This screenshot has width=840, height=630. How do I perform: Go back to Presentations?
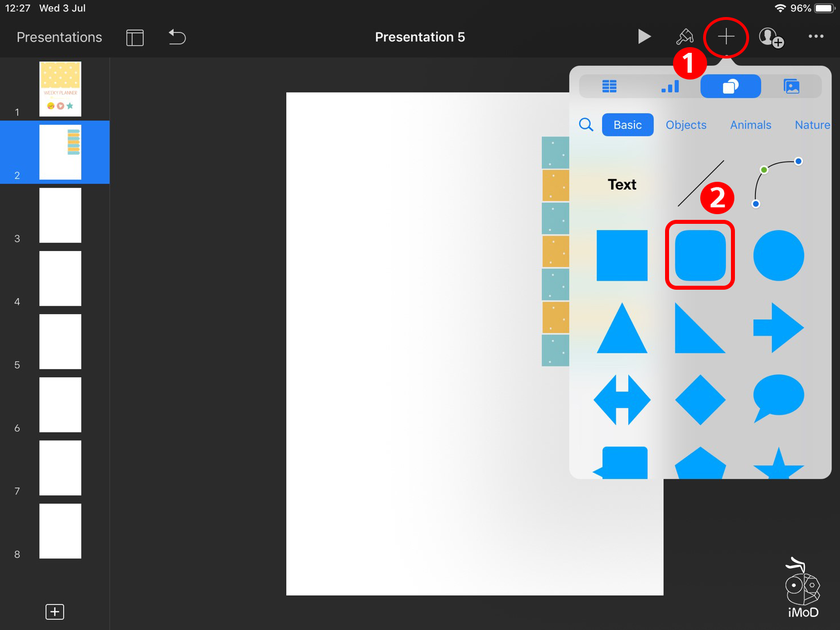[59, 37]
